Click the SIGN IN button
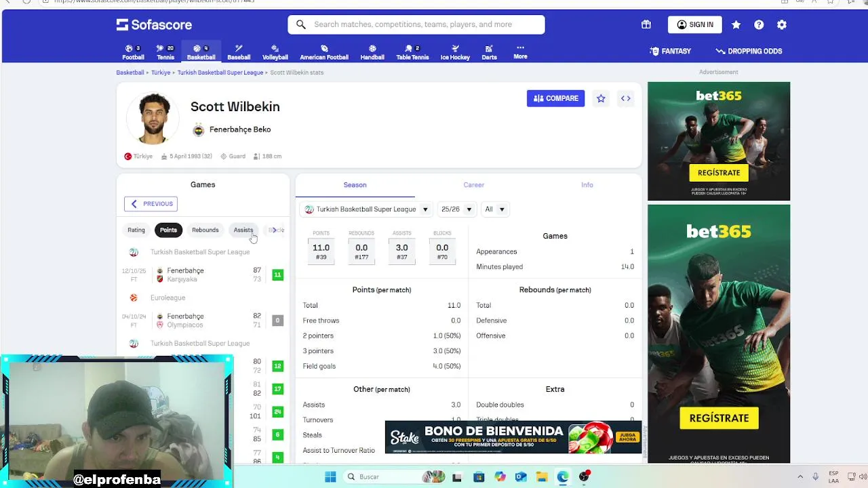 (x=695, y=24)
